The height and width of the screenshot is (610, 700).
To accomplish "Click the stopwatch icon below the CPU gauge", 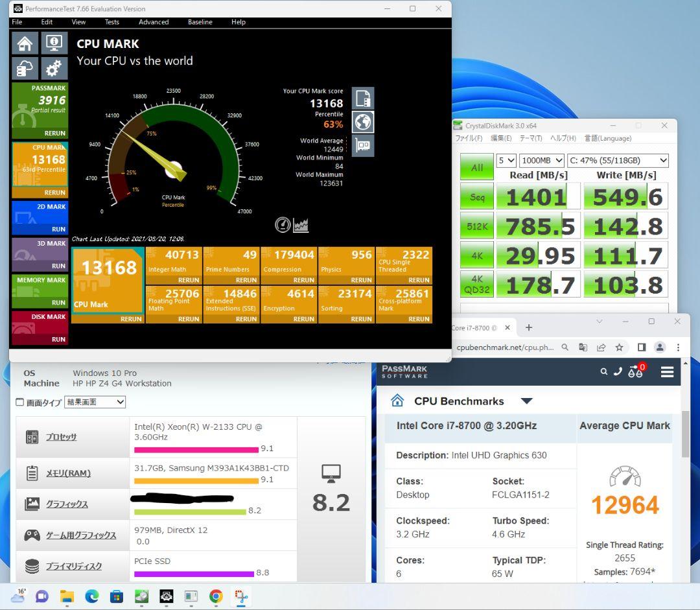I will point(282,225).
